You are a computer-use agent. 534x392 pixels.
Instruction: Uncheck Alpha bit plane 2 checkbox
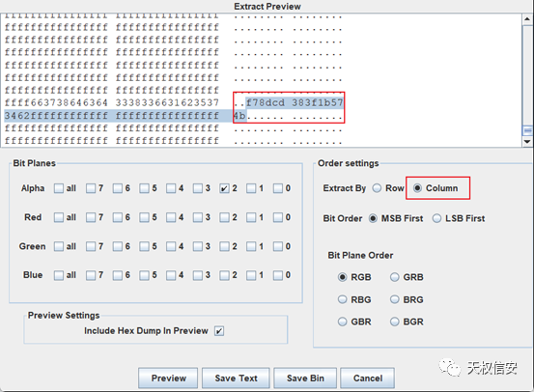[224, 188]
